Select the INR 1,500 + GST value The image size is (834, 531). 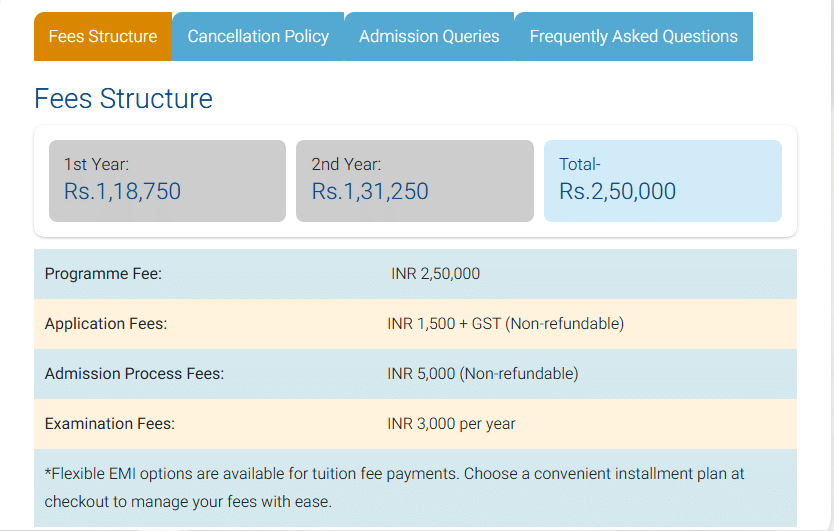pyautogui.click(x=505, y=324)
